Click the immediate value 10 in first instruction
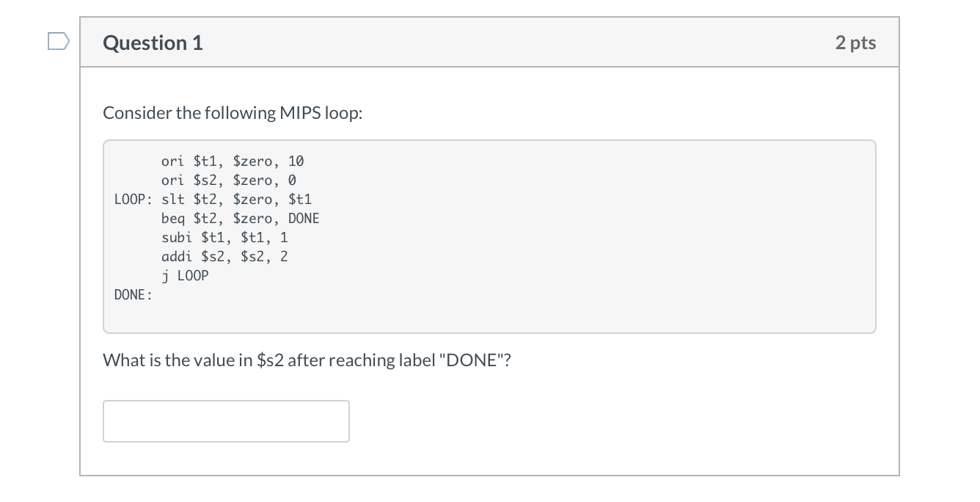The image size is (980, 502). (296, 161)
